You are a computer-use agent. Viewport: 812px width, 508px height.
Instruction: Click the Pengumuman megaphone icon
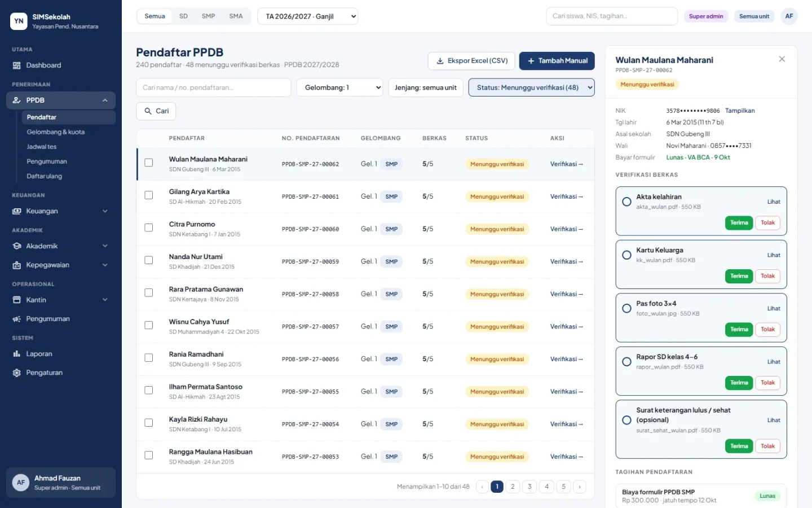tap(17, 319)
